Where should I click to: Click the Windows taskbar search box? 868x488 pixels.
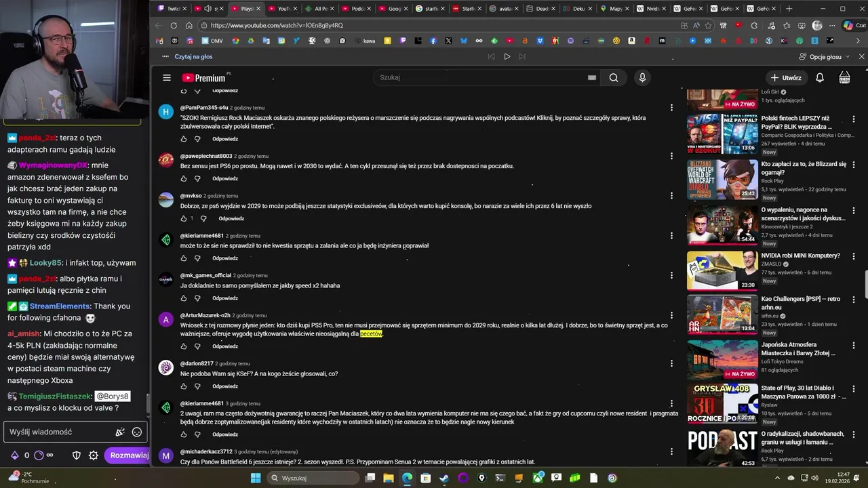(x=311, y=478)
